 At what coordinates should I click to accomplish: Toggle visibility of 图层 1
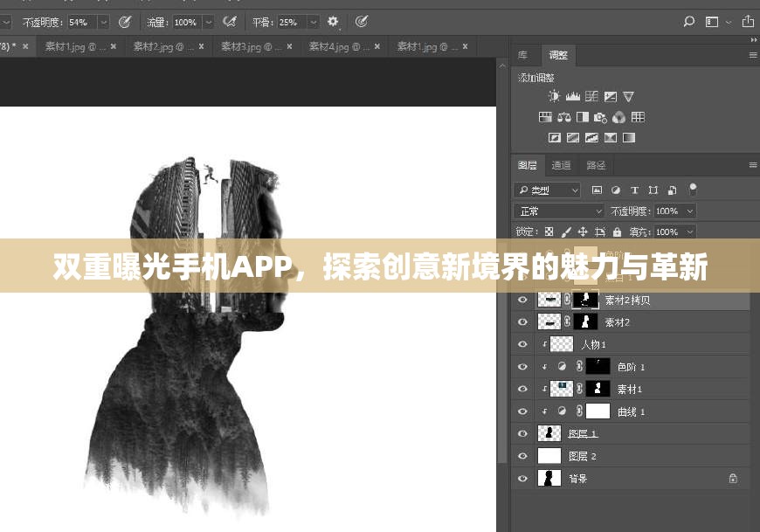[x=522, y=433]
